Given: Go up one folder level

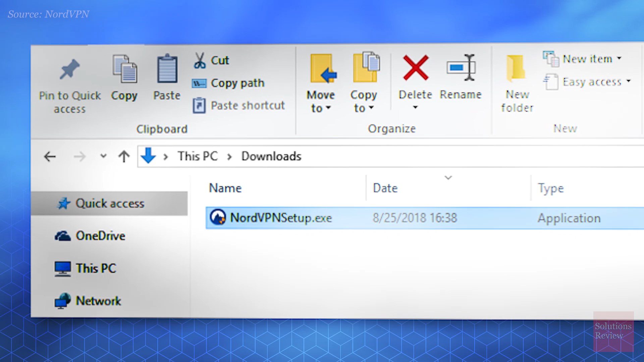Looking at the screenshot, I should 124,157.
